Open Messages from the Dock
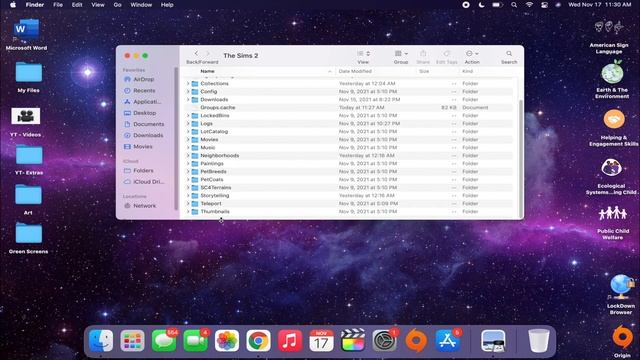The width and height of the screenshot is (640, 360). tap(164, 340)
